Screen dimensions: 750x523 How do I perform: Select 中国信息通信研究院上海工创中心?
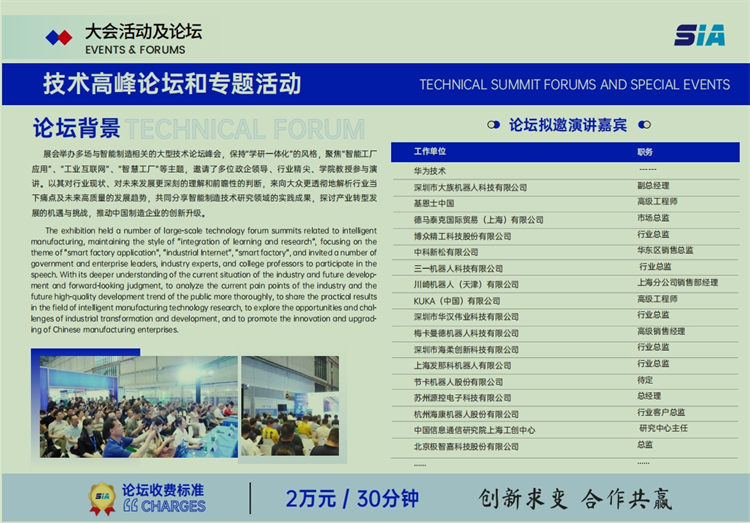coord(474,430)
